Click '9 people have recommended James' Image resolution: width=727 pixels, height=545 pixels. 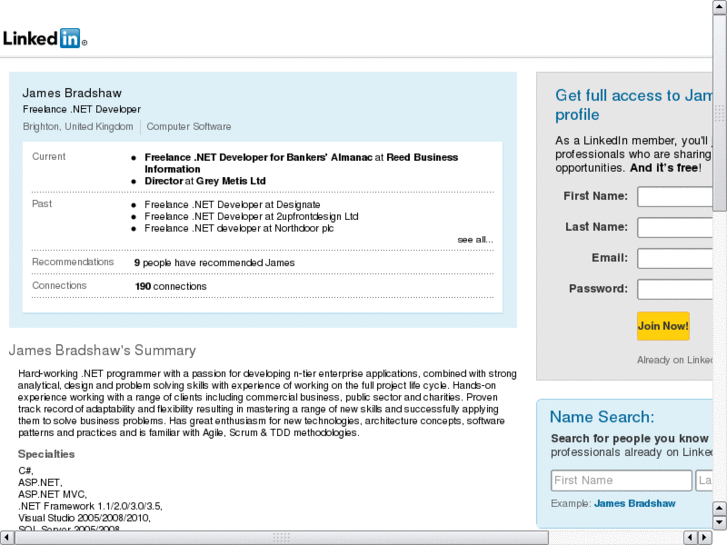214,263
